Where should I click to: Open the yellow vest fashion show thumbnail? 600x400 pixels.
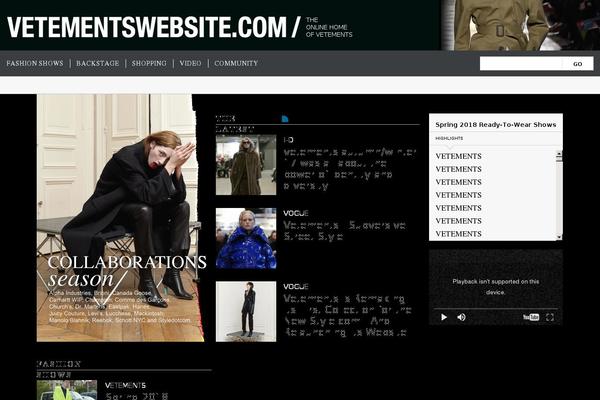(67, 390)
